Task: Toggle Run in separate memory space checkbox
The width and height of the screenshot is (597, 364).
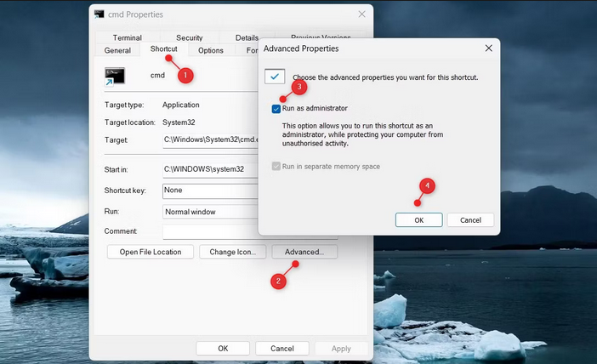Action: point(276,167)
